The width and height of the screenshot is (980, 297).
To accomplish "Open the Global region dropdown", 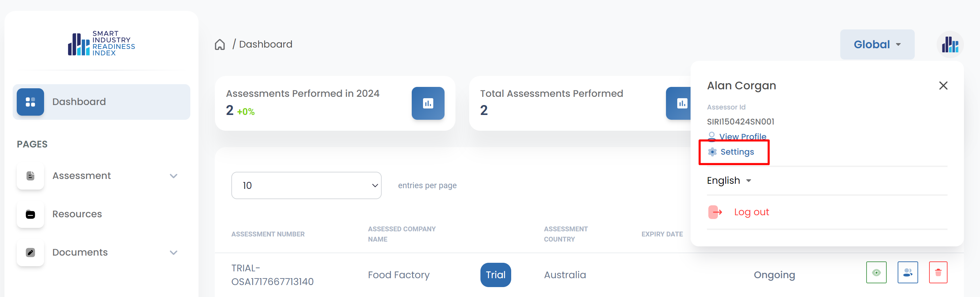I will click(x=877, y=44).
